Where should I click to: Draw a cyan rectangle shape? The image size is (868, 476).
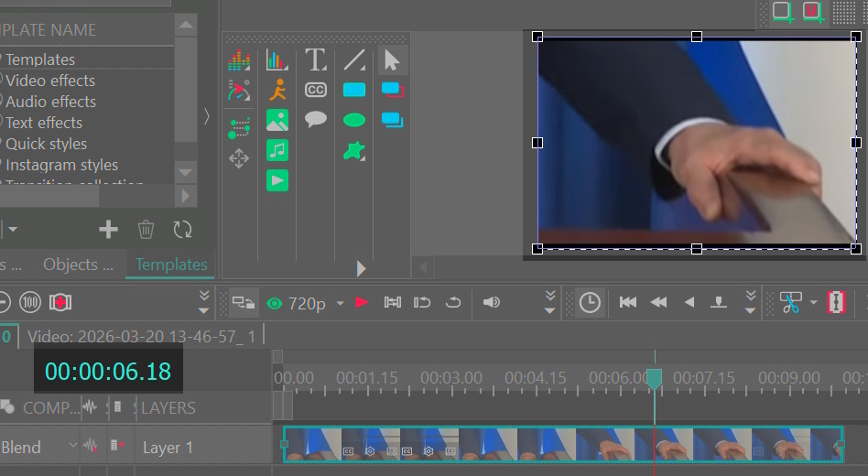click(354, 90)
